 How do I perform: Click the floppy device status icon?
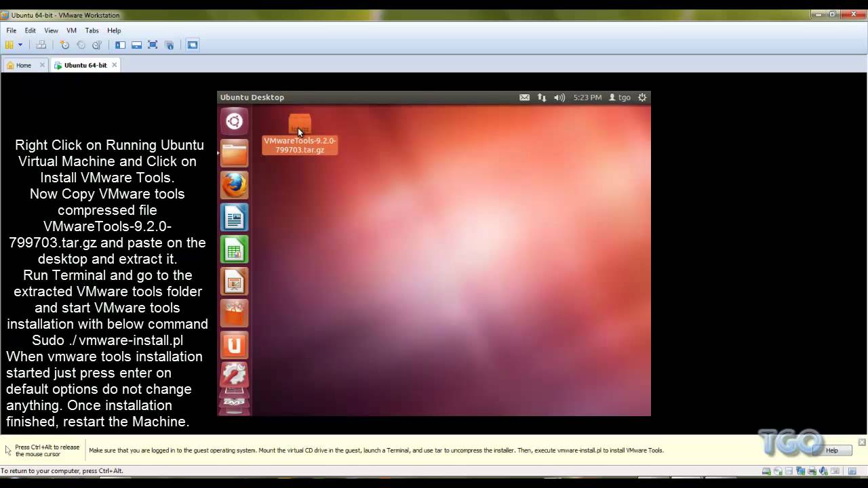pos(789,471)
